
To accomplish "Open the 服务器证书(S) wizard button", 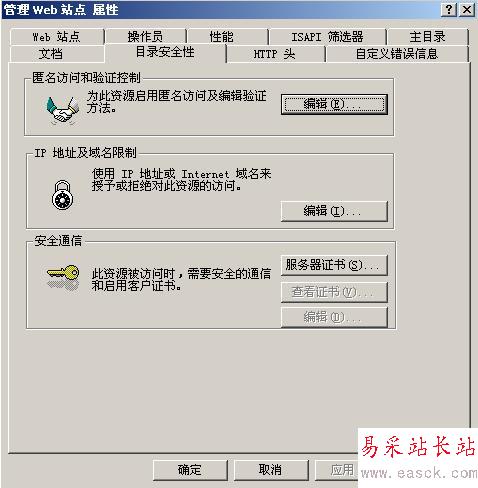I will click(x=334, y=265).
